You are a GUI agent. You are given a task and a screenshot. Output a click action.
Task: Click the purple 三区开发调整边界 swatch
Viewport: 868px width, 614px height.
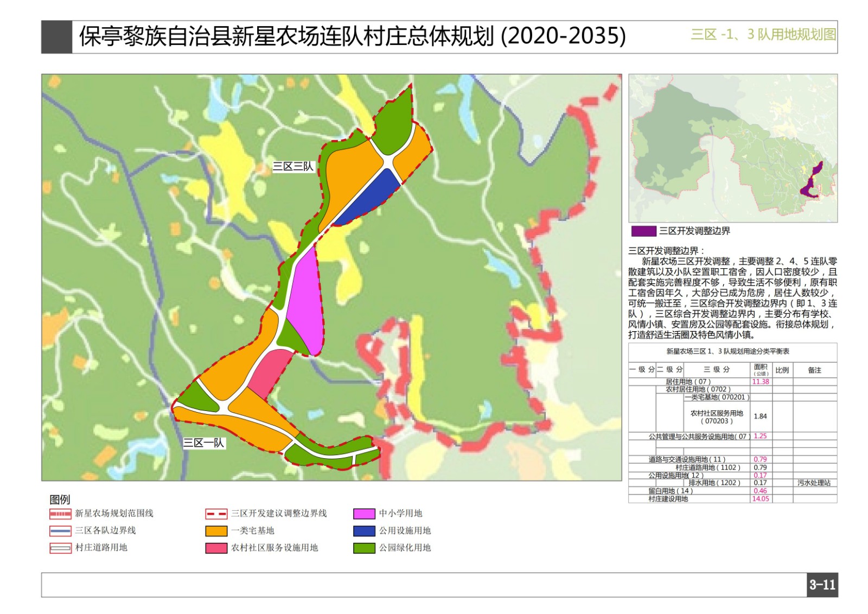(x=643, y=231)
